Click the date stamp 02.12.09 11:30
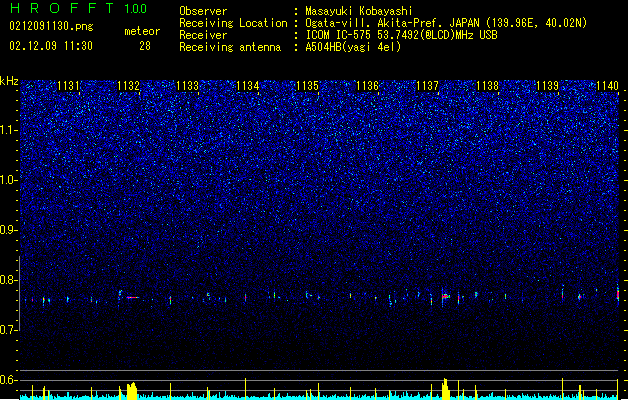The image size is (629, 400). click(51, 46)
